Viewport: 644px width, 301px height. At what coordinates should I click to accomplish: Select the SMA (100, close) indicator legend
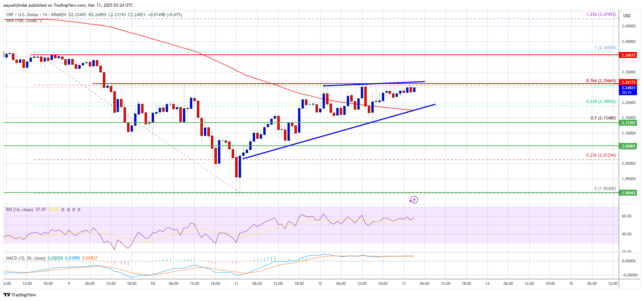coord(21,21)
